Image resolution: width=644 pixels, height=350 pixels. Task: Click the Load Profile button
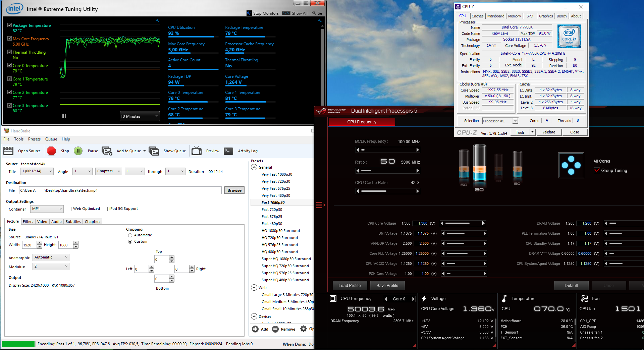click(350, 286)
